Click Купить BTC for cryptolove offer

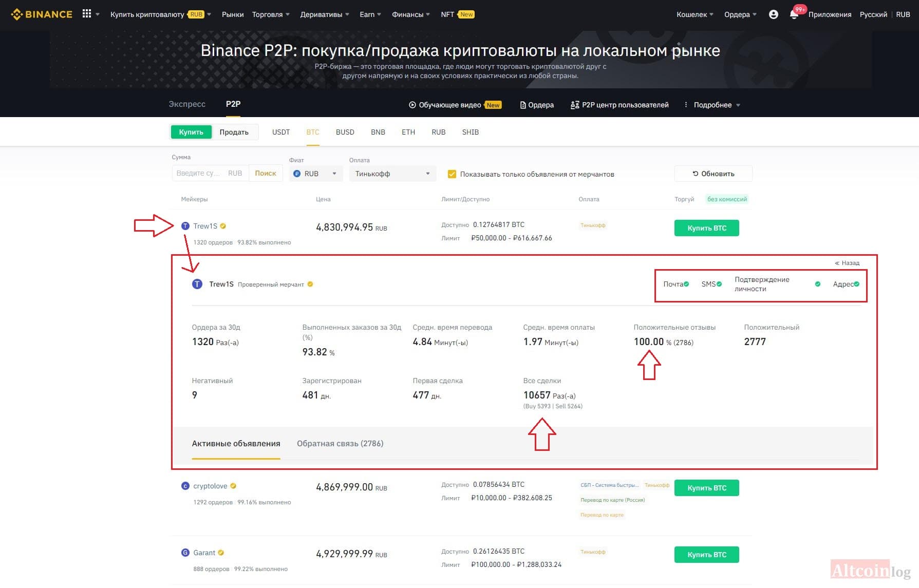point(706,488)
